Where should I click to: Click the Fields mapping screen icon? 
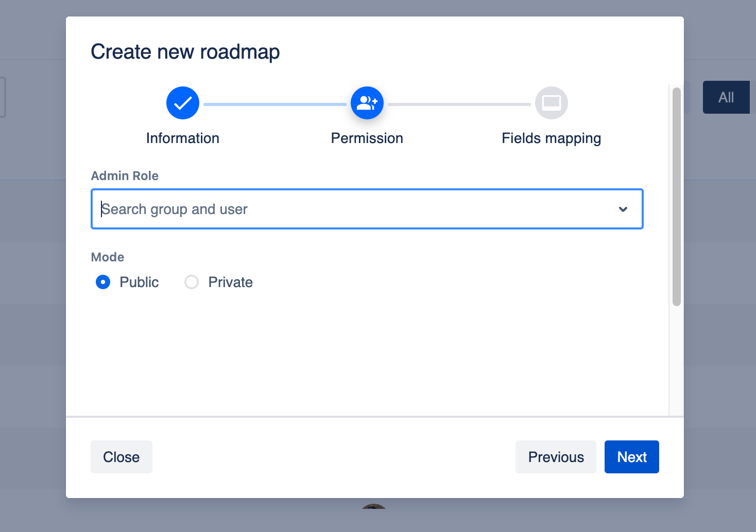pos(551,103)
